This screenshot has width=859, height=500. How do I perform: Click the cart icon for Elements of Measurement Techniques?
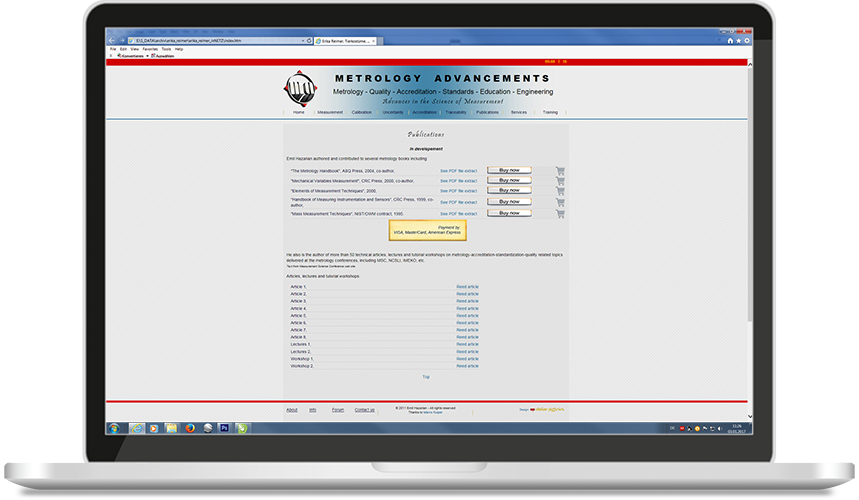560,191
